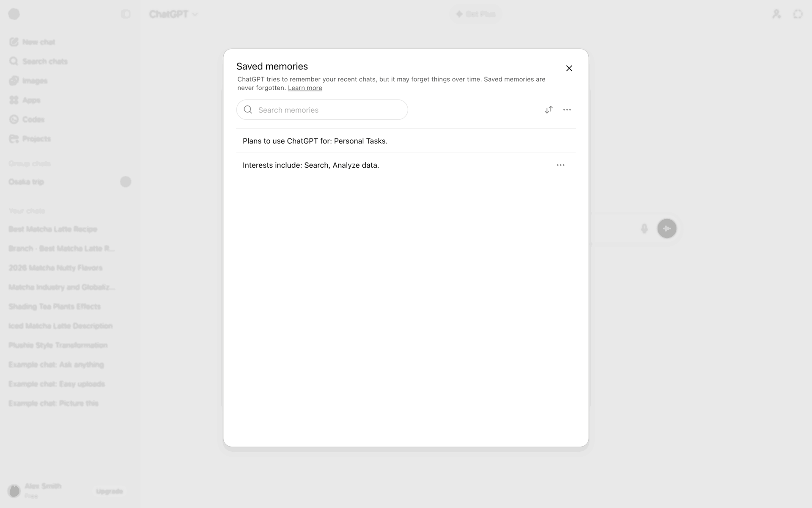Screen dimensions: 812x508
Task: Click the Osaka trip avatar badge
Action: point(126,182)
